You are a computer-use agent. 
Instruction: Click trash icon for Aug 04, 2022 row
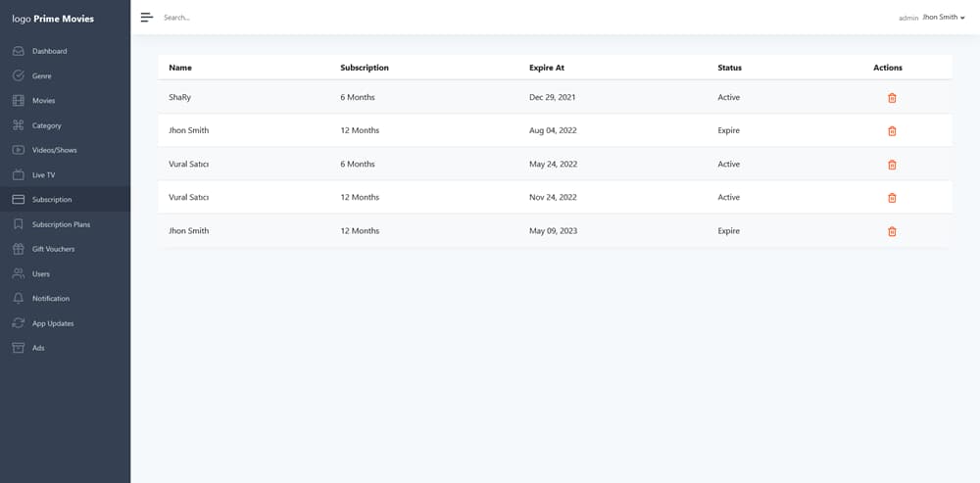point(892,131)
